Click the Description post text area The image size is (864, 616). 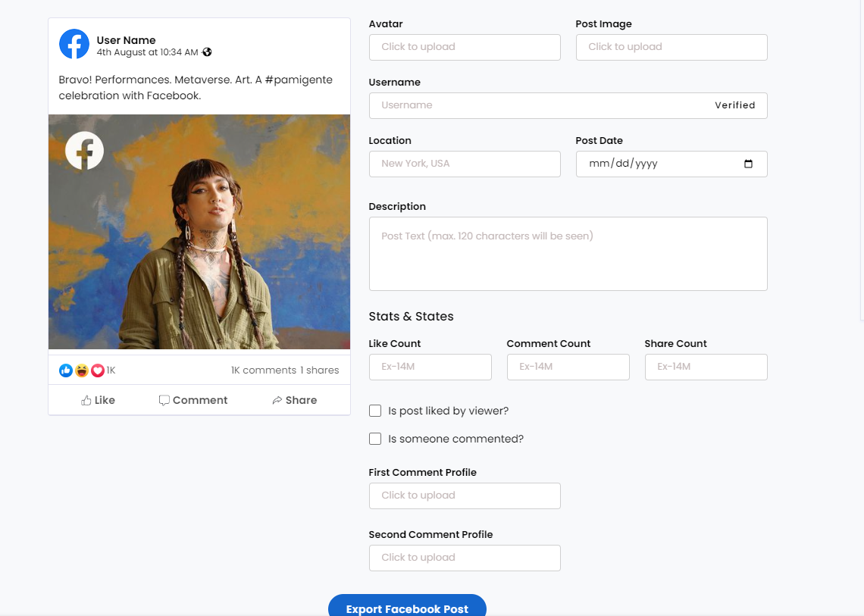(568, 254)
